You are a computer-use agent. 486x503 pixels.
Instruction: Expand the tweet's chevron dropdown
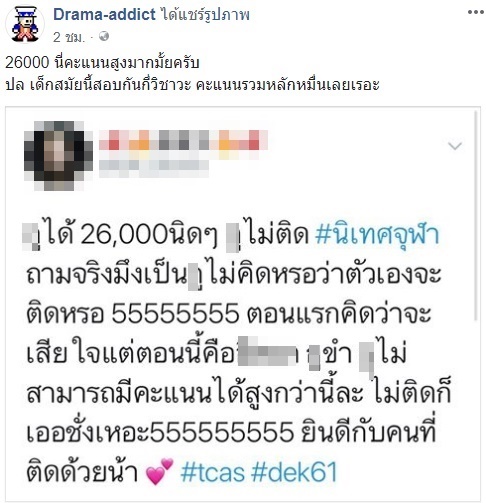[x=455, y=146]
